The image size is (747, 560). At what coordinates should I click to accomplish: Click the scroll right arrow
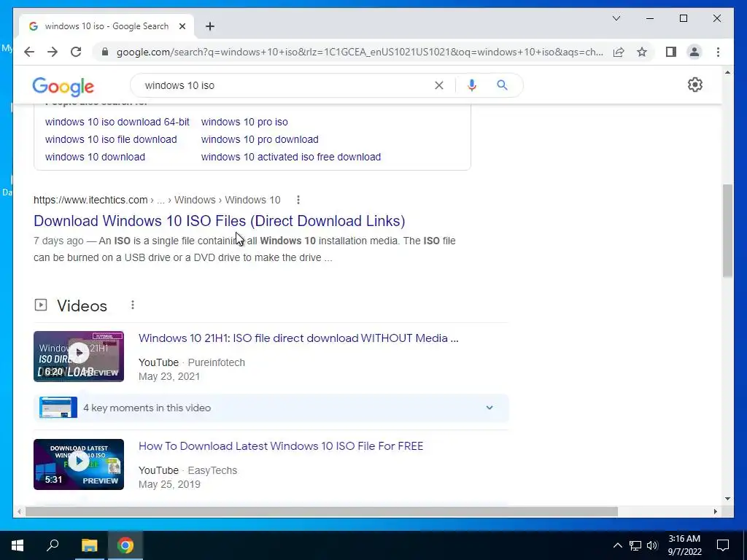[x=716, y=511]
